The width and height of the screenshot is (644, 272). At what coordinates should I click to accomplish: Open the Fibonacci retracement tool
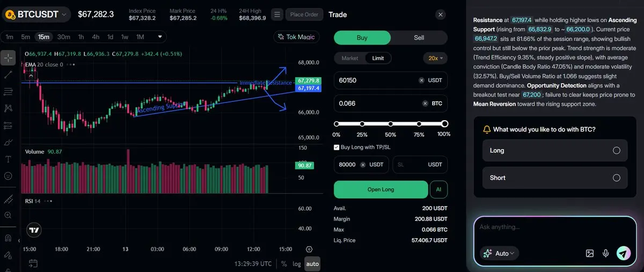pos(8,92)
